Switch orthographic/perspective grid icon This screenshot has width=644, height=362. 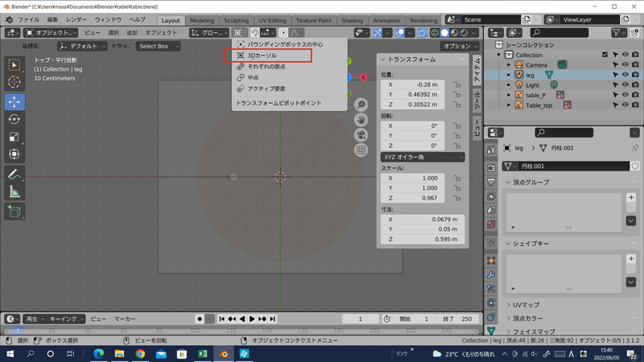pyautogui.click(x=361, y=150)
